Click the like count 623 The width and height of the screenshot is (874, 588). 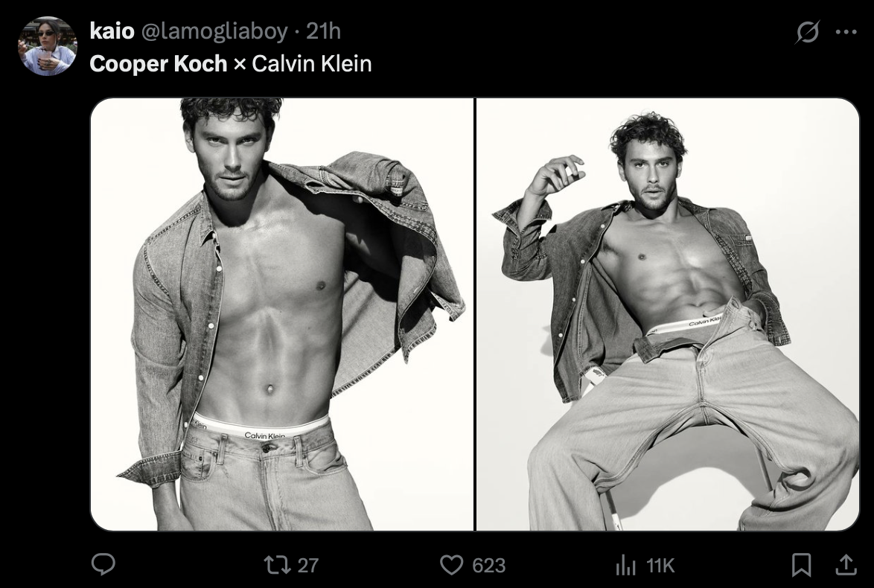(x=489, y=565)
